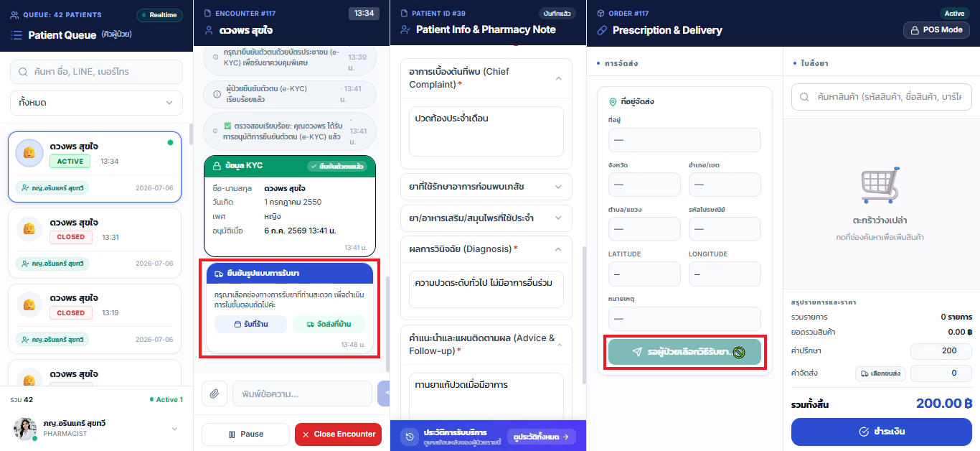Click the history clock icon in banner
The height and width of the screenshot is (451, 980).
pyautogui.click(x=410, y=436)
